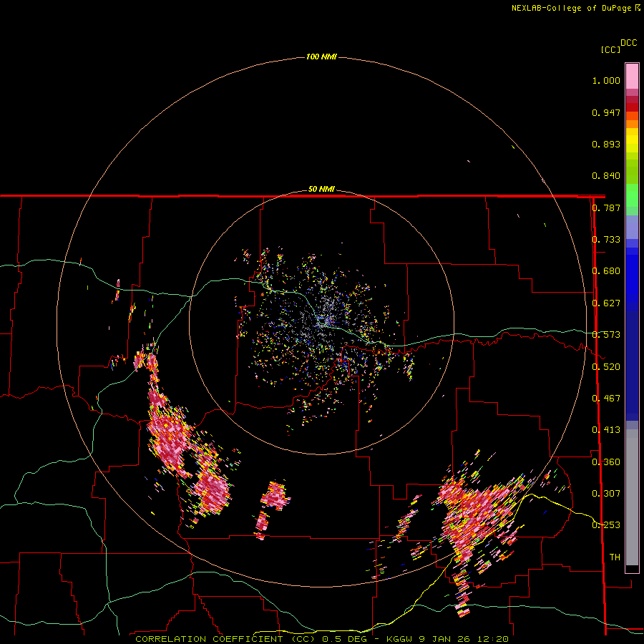
Task: Click the 0.307 scale value
Action: (x=606, y=494)
